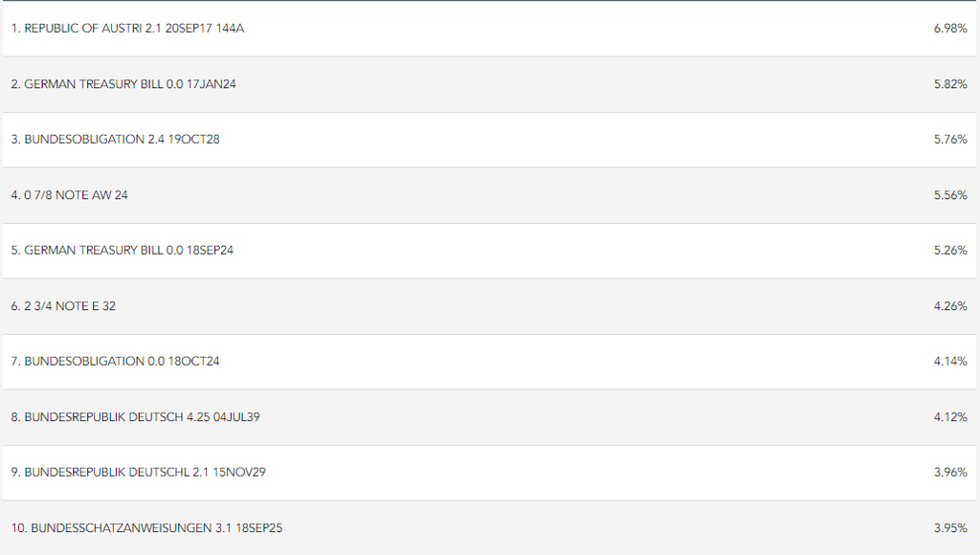Screen dimensions: 980x555
Task: Select the 2 3/4 NOTE E 32 entry
Action: [x=63, y=306]
